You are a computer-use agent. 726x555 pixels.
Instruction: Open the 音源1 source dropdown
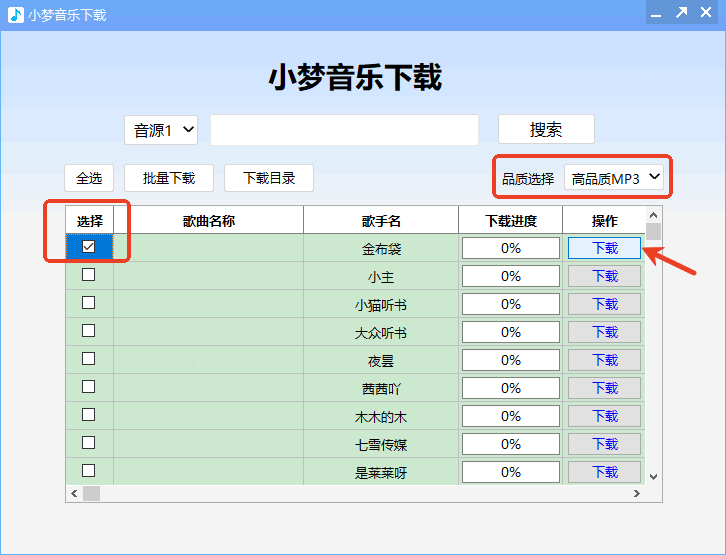point(161,130)
